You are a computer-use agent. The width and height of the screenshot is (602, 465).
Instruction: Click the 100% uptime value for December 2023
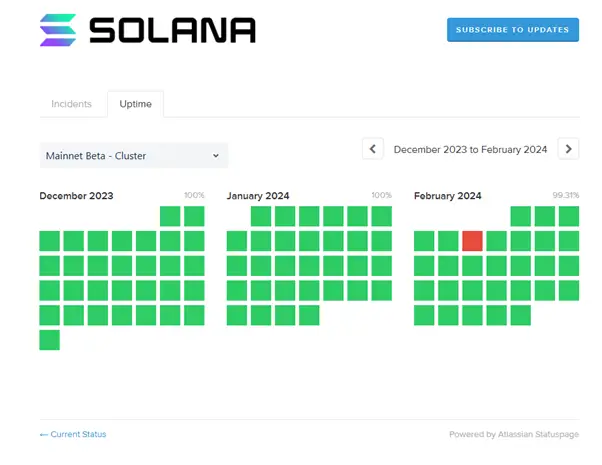(194, 195)
